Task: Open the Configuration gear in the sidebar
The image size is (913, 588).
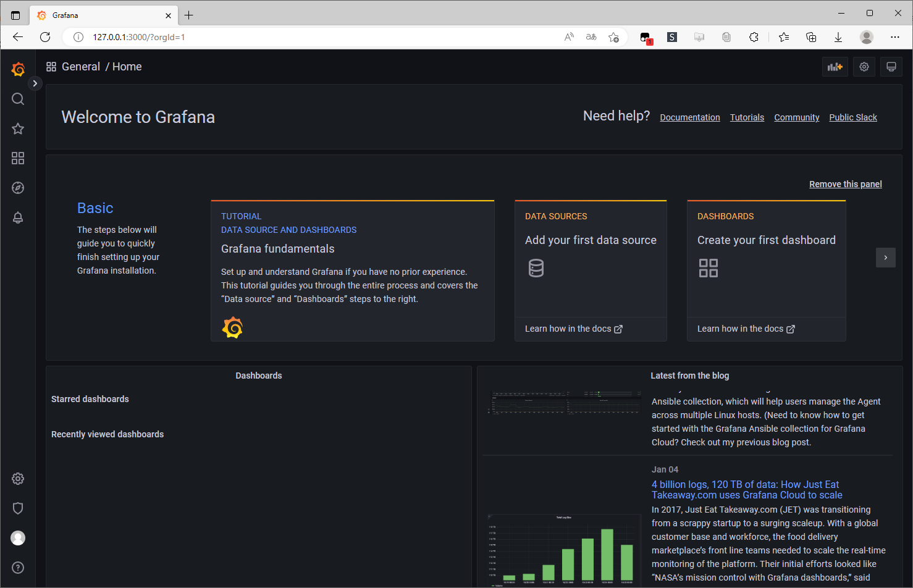Action: click(x=18, y=478)
